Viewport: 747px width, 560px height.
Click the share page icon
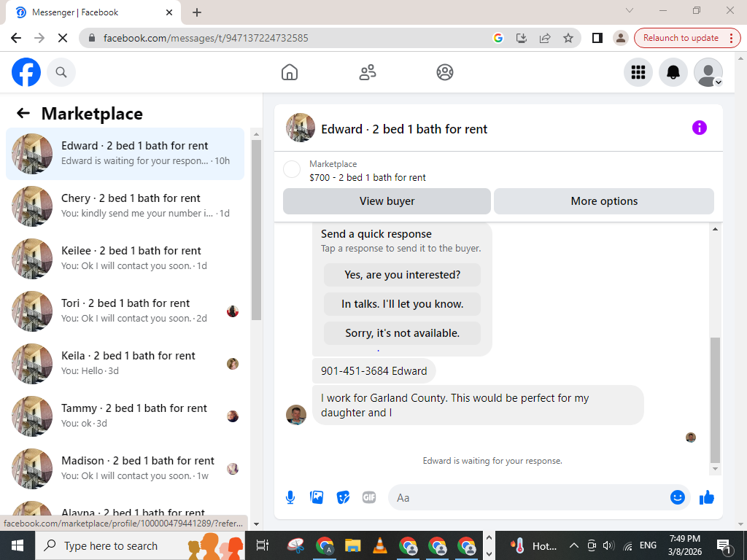click(544, 38)
